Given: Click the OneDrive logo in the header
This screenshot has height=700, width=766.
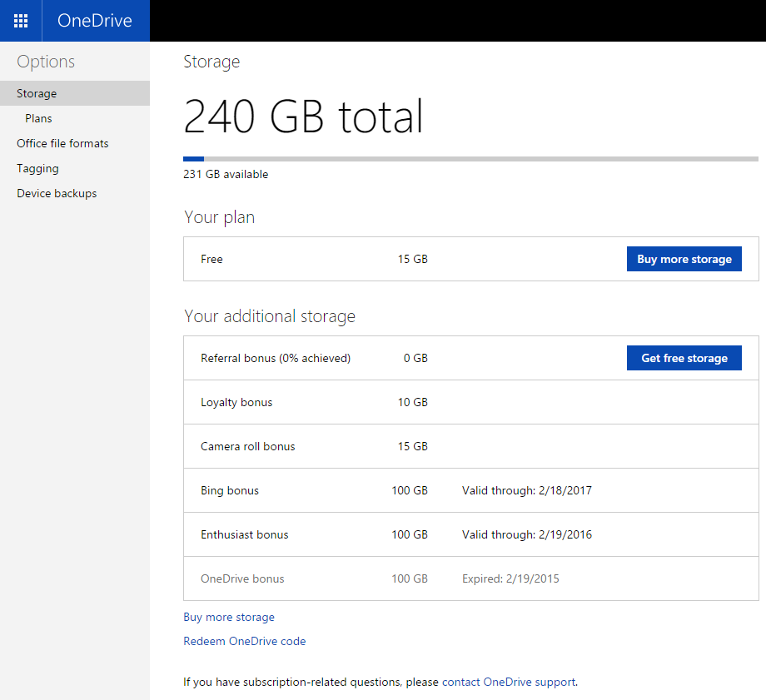Looking at the screenshot, I should [95, 21].
